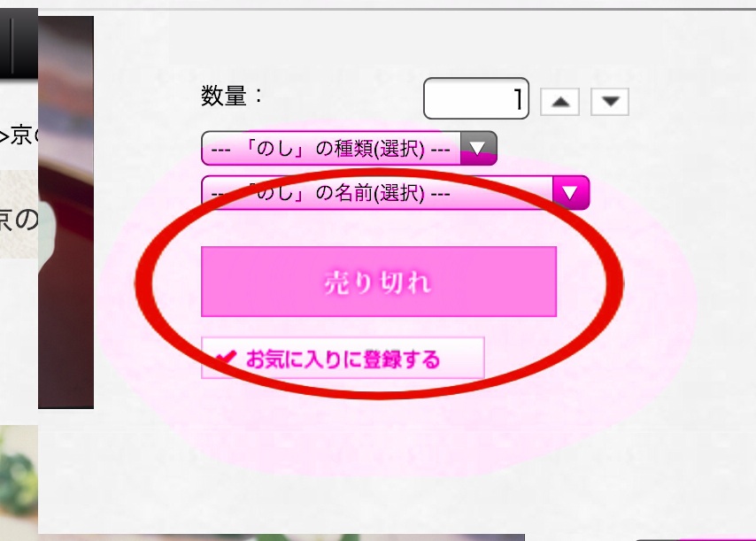Decrease quantity with the down arrow
The image size is (756, 541).
610,102
